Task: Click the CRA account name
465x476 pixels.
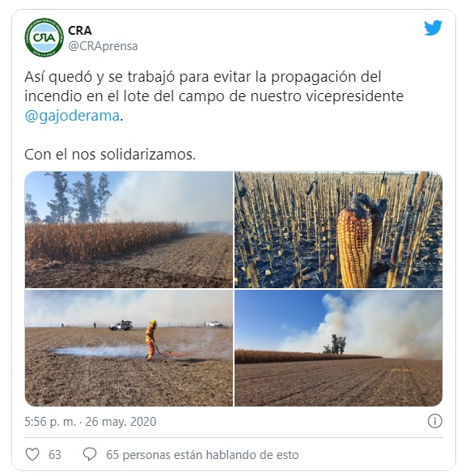Action: tap(80, 31)
